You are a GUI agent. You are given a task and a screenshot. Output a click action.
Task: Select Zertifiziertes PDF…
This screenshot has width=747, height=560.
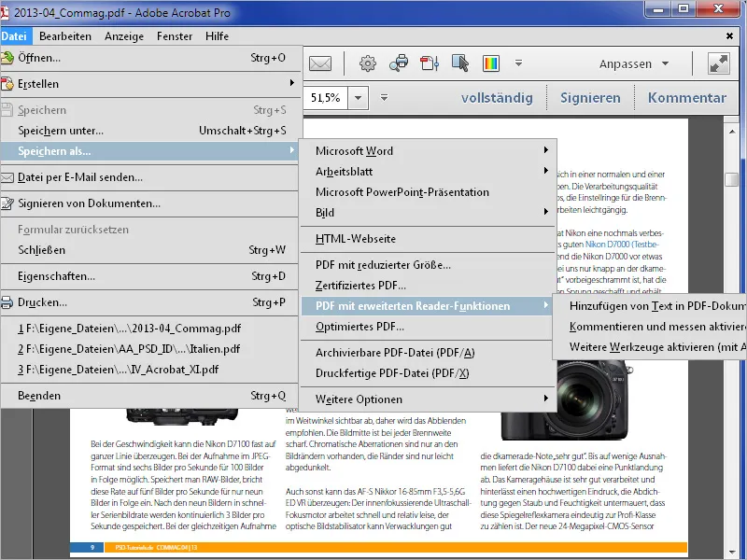[429, 286]
